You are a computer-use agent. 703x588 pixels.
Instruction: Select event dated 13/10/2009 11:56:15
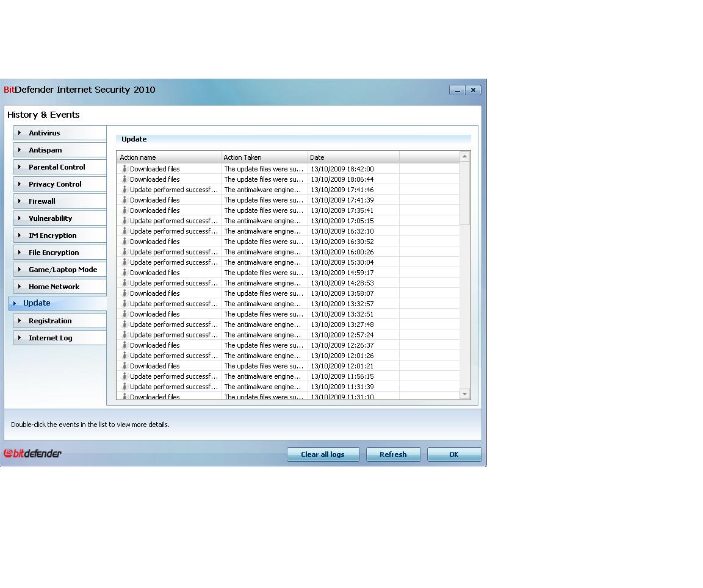(288, 376)
